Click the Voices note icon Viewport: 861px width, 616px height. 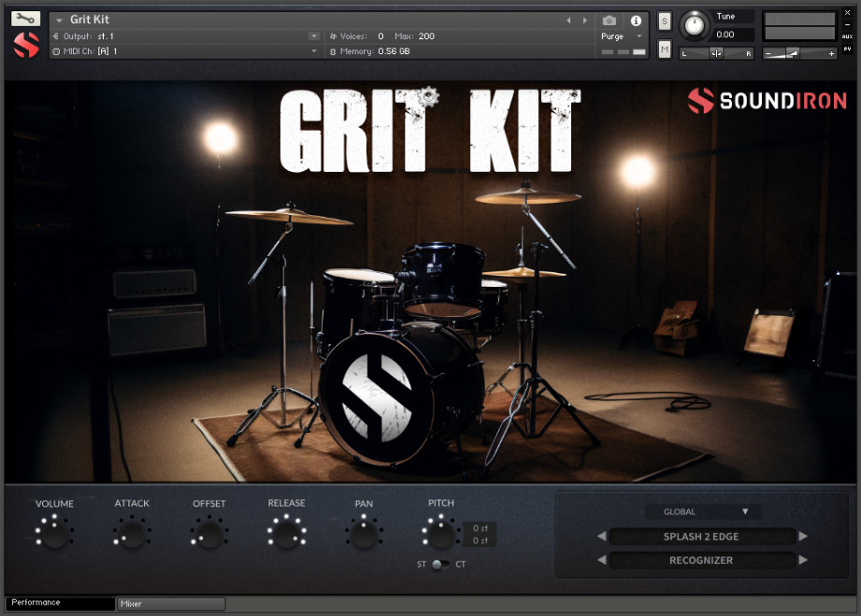pyautogui.click(x=333, y=36)
